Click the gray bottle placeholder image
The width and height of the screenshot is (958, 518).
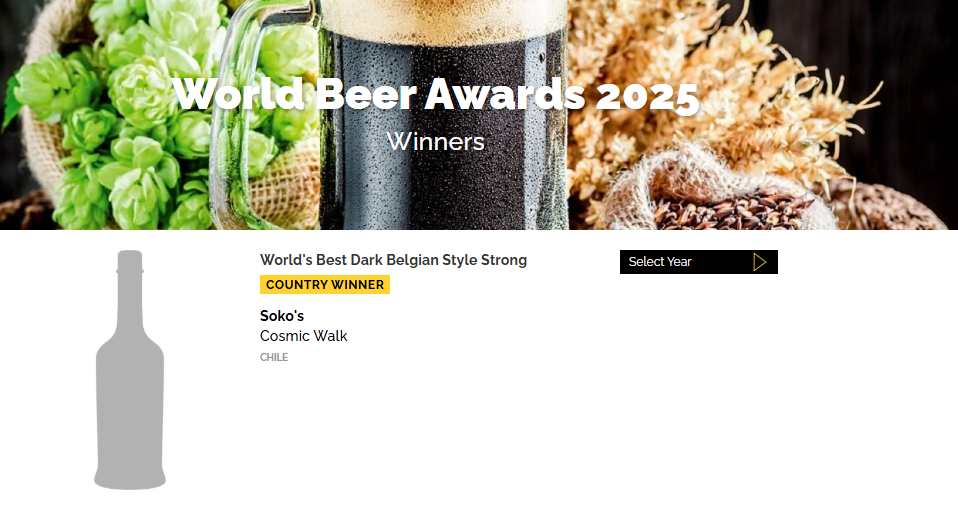(x=130, y=370)
